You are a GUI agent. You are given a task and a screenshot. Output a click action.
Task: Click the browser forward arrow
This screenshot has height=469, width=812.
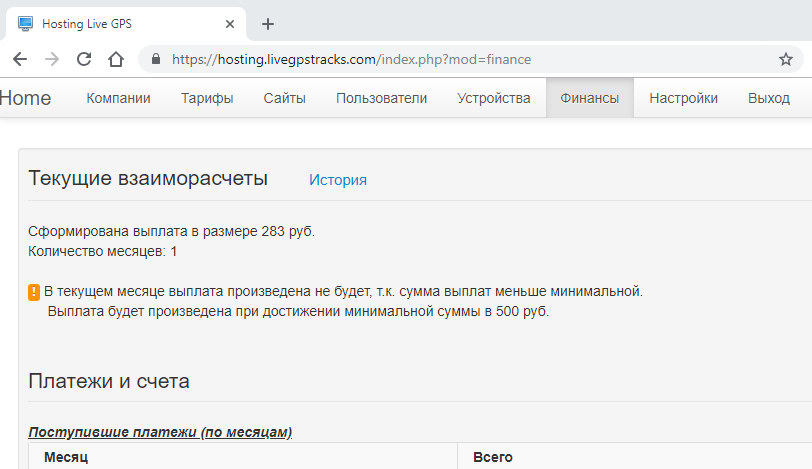tap(52, 59)
